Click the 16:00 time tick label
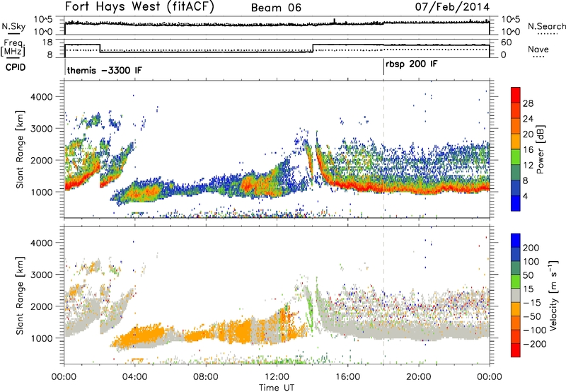 tap(347, 377)
